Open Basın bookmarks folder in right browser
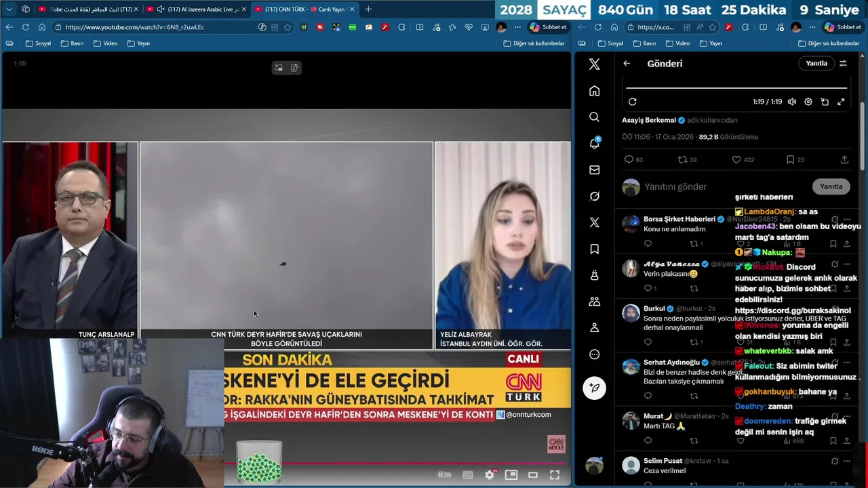 [x=644, y=43]
